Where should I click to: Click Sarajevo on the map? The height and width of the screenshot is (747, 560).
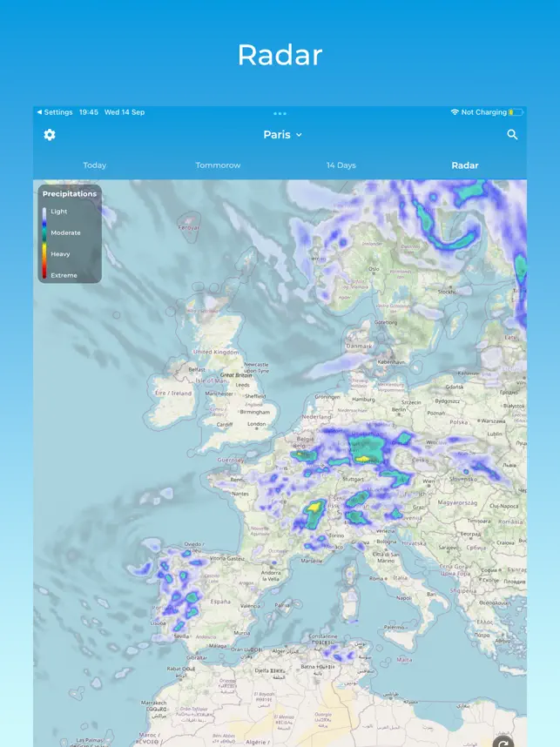click(449, 548)
